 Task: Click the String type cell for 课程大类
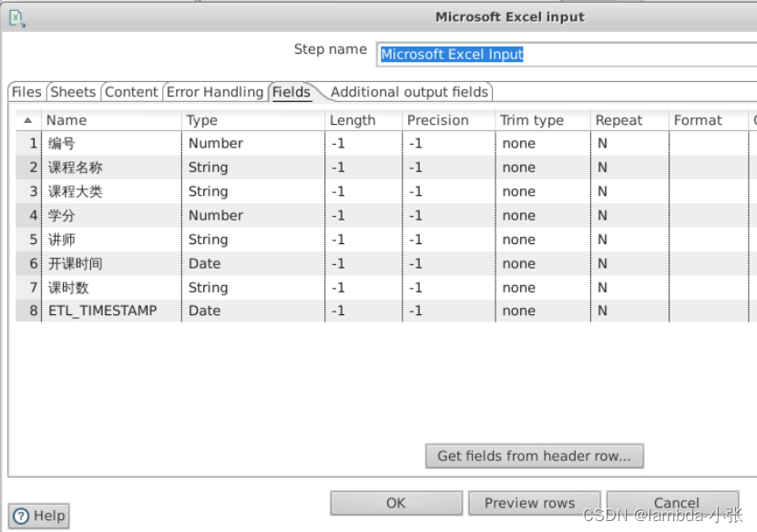click(x=253, y=191)
